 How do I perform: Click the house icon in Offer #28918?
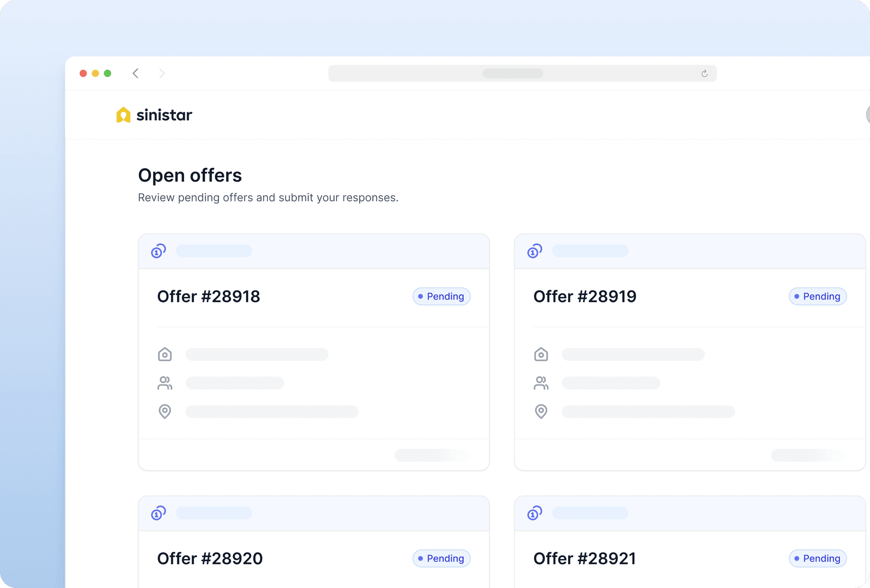165,354
